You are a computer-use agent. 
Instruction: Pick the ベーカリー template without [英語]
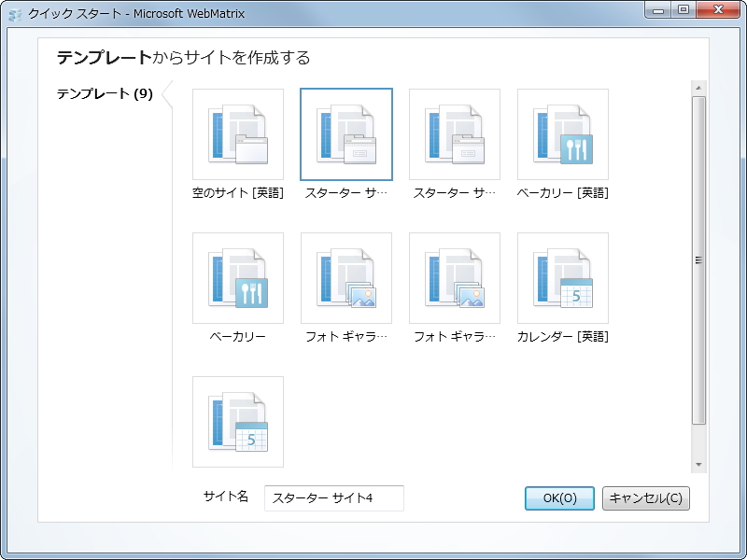tap(238, 278)
